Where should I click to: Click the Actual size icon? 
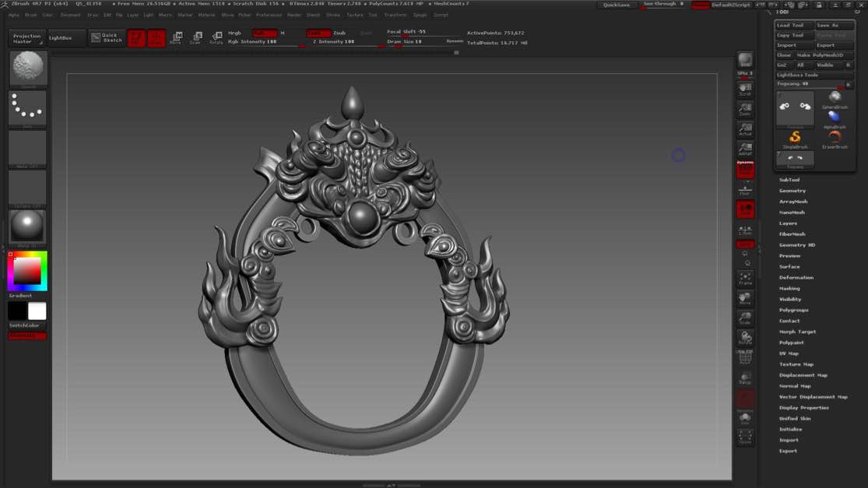click(745, 129)
